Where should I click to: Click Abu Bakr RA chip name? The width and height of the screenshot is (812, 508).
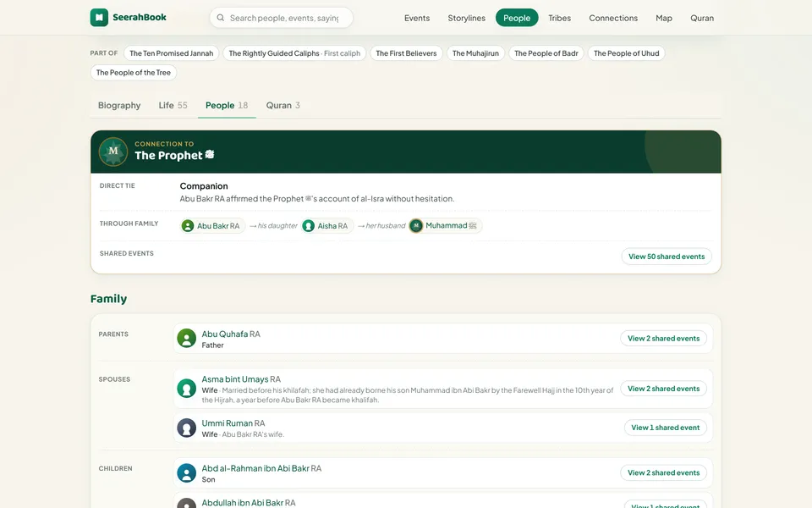click(218, 226)
